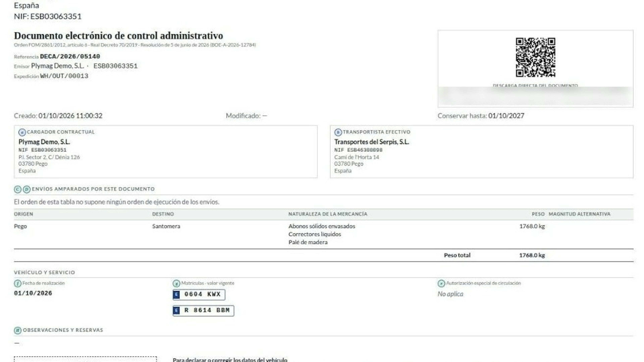
Task: Click NATURALEZA DE LA MERCANCÍA column header
Action: coord(328,214)
